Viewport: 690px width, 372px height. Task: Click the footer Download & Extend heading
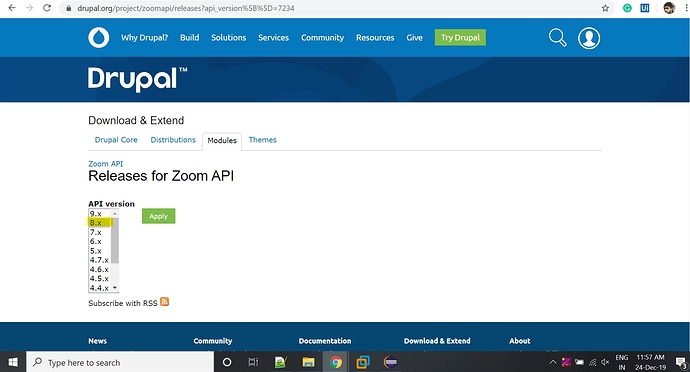(x=437, y=341)
